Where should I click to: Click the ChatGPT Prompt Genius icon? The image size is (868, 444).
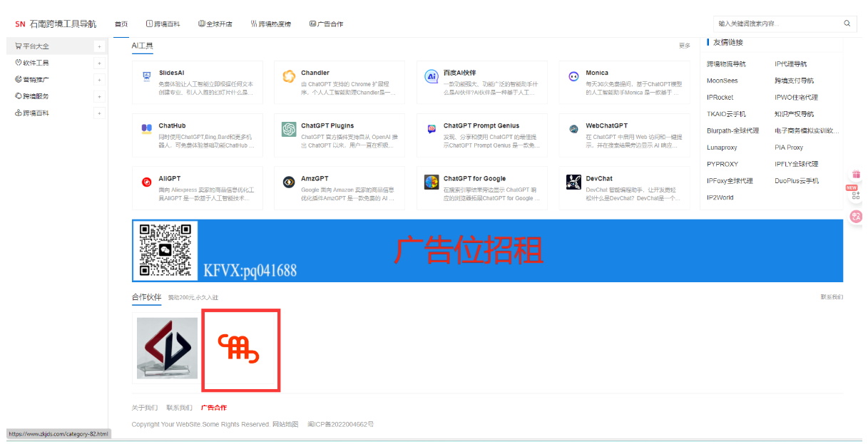coord(432,129)
